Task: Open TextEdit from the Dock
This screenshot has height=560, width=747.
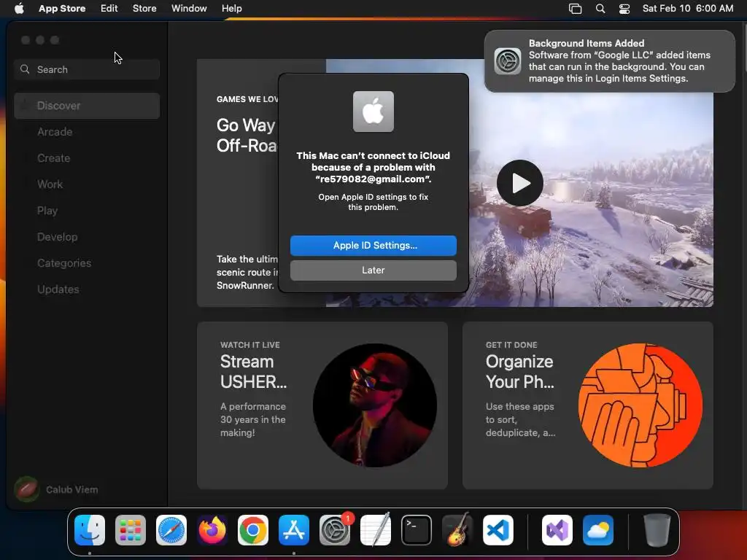Action: pyautogui.click(x=376, y=530)
